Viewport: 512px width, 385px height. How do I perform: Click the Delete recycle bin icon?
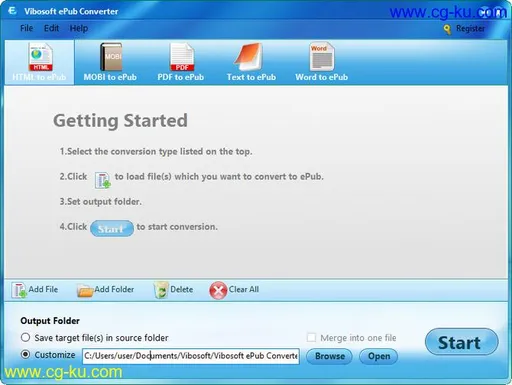[161, 290]
